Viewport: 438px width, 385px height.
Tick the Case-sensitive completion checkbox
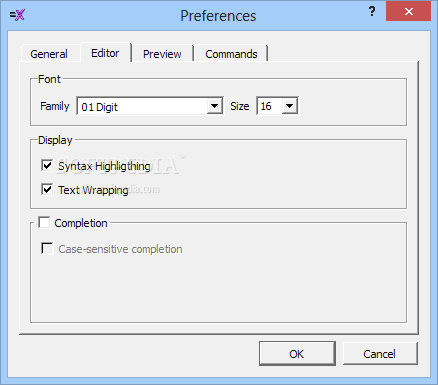tap(47, 248)
